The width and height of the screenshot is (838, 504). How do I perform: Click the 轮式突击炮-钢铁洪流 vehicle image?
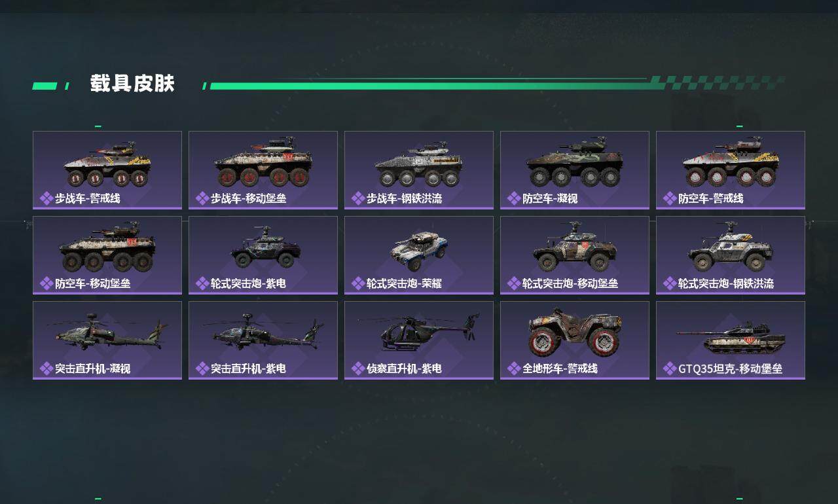pos(730,247)
